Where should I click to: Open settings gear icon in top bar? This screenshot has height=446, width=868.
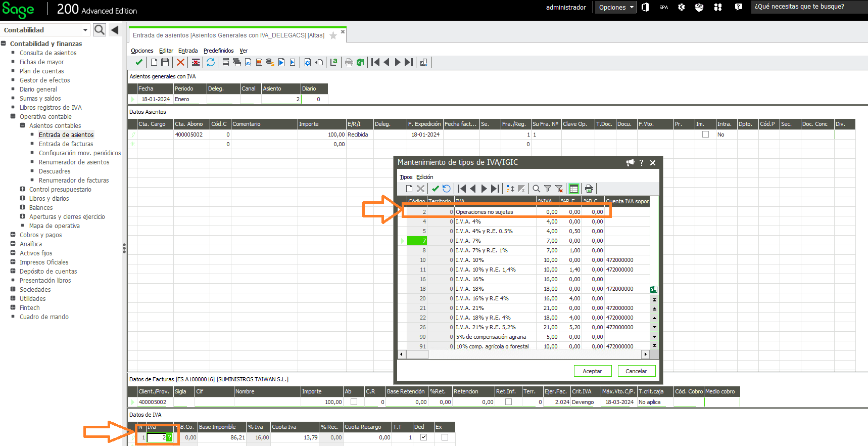[682, 7]
